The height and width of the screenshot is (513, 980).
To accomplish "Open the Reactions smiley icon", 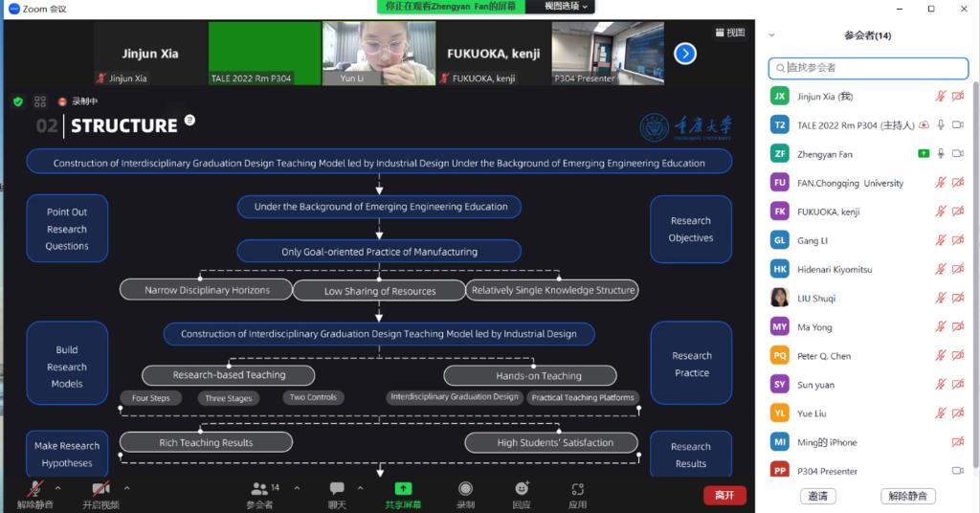I will pos(521,489).
